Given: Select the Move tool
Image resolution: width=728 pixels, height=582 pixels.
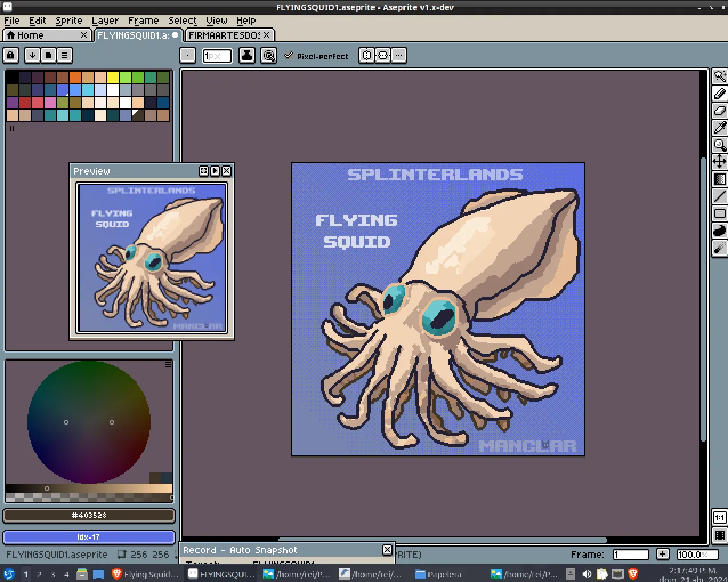Looking at the screenshot, I should [720, 161].
